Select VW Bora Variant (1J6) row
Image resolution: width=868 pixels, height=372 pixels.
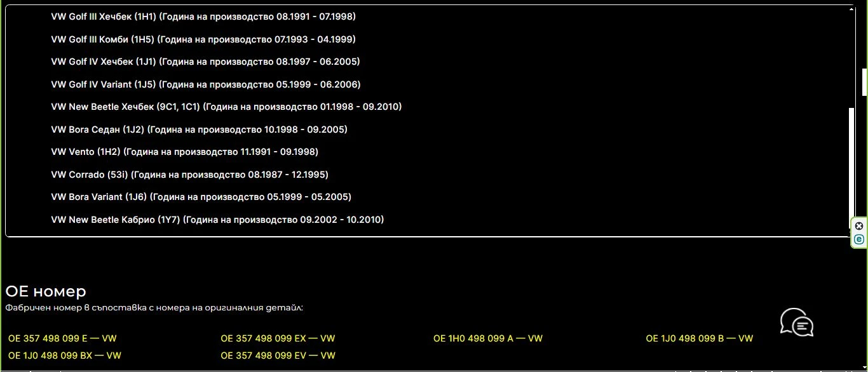201,197
